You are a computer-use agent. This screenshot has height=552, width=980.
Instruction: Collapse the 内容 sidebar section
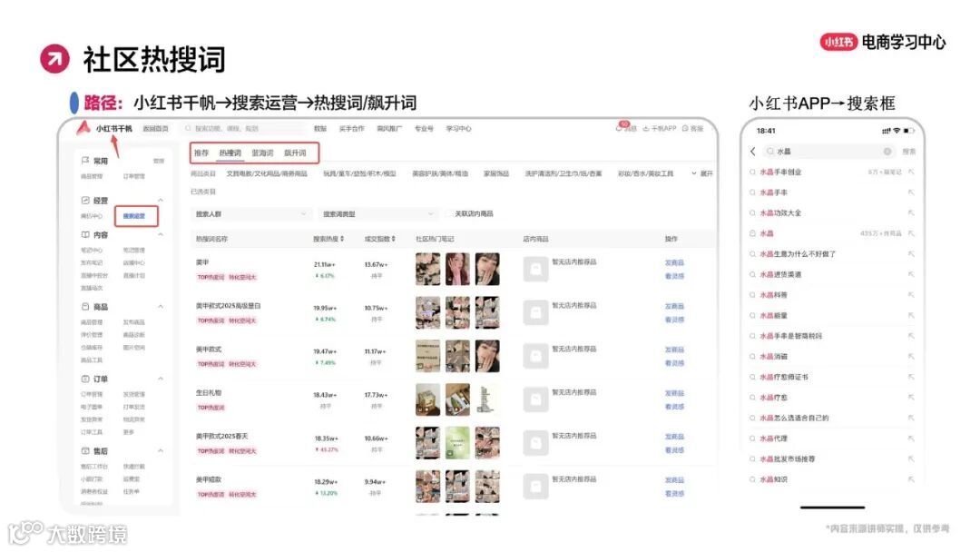tap(161, 235)
